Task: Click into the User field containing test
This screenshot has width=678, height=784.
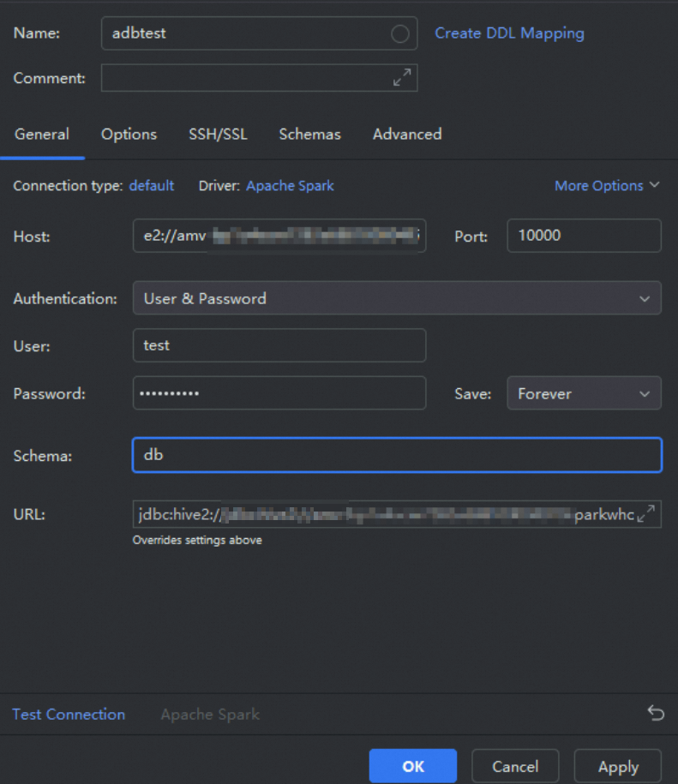Action: (279, 345)
